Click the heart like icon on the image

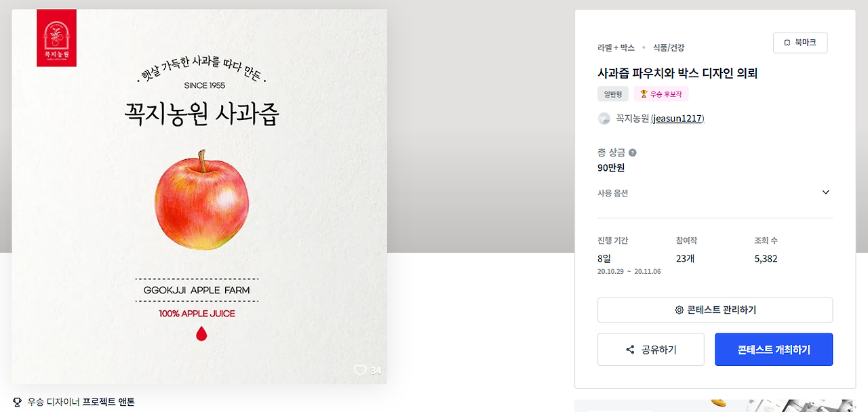[x=360, y=370]
